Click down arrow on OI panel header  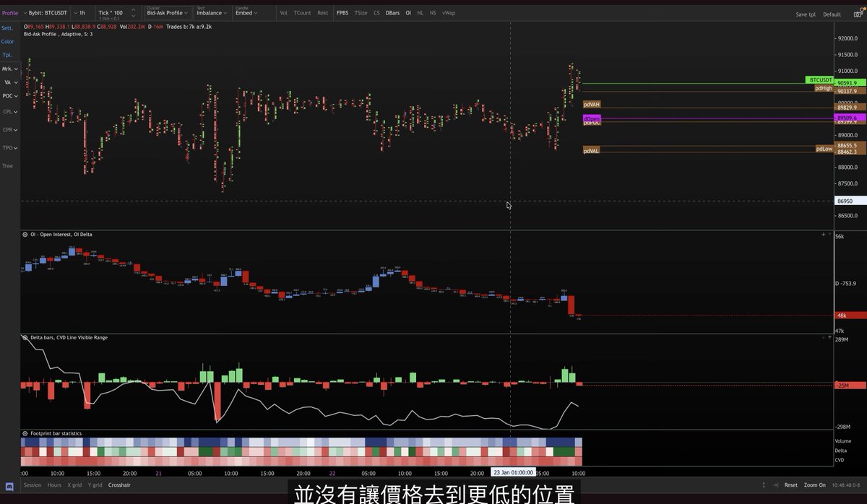point(823,234)
